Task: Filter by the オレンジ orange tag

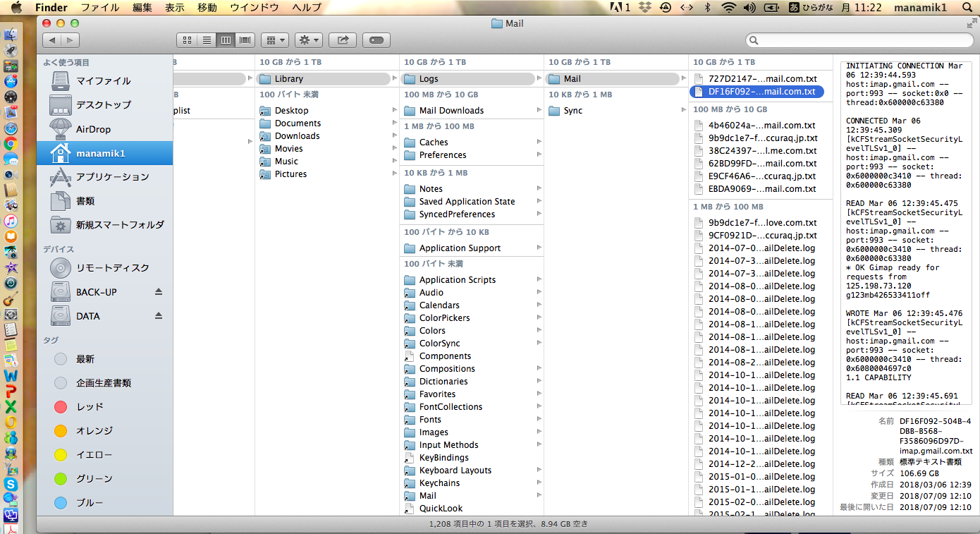Action: coord(104,431)
